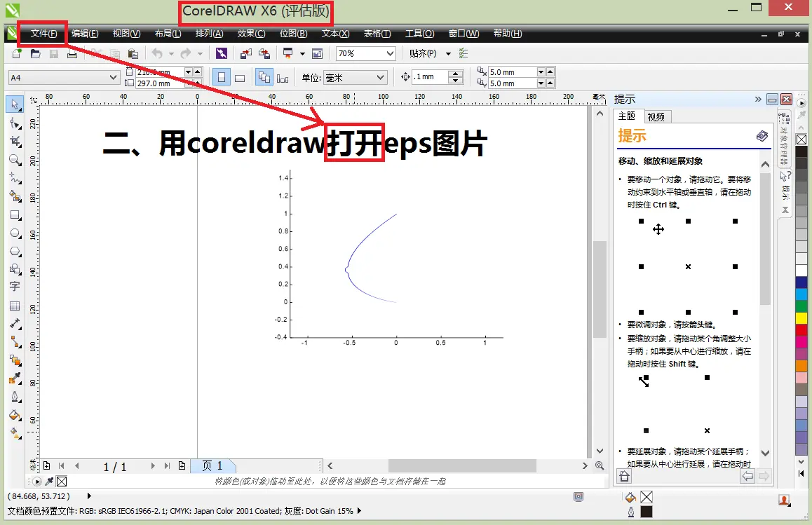Click the no-fill swatch atop the palette
This screenshot has width=812, height=525.
[x=801, y=139]
